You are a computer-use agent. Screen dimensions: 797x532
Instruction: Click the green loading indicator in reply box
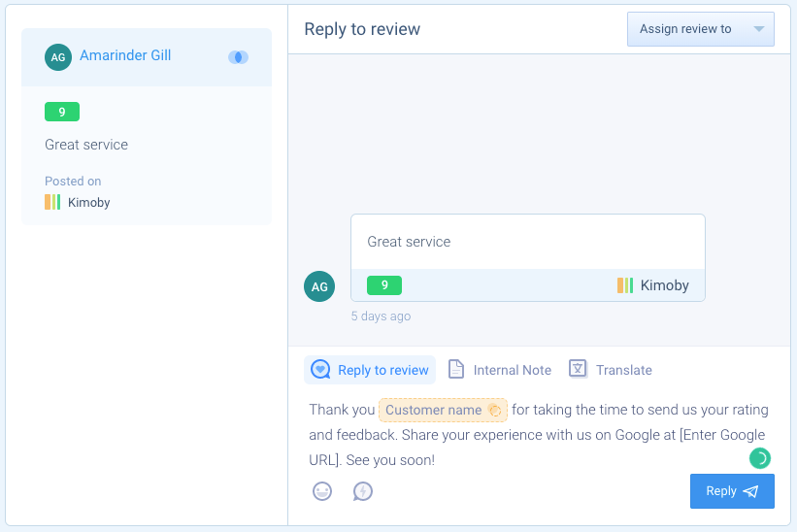(760, 458)
